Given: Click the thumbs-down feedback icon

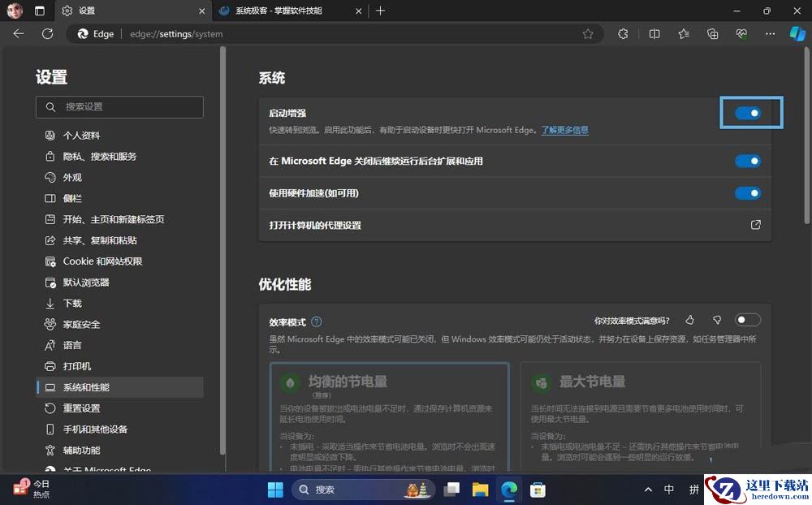Looking at the screenshot, I should click(717, 320).
